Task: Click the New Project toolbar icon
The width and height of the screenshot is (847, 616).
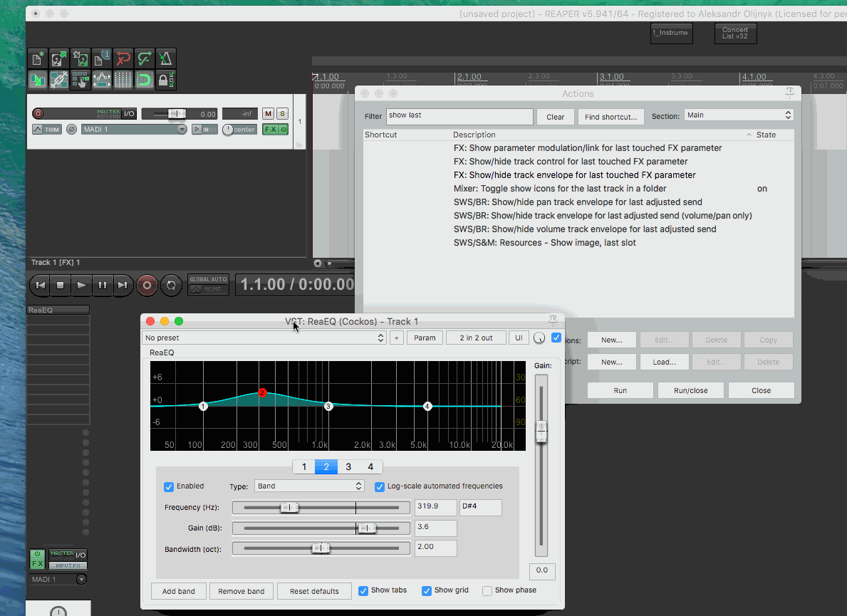Action: pos(38,58)
